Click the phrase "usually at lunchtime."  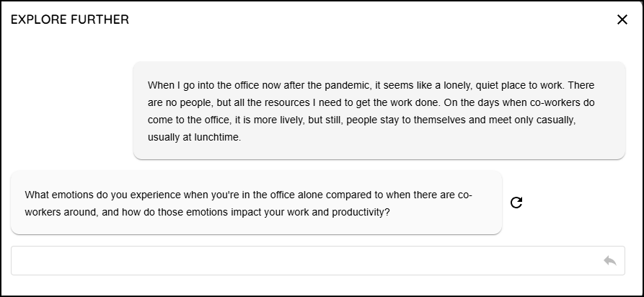pos(194,137)
